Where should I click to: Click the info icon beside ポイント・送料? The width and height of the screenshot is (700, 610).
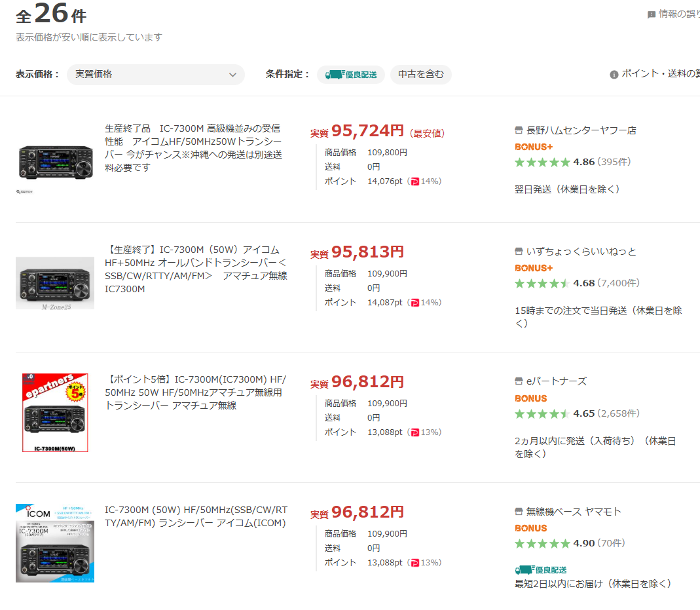(x=614, y=75)
